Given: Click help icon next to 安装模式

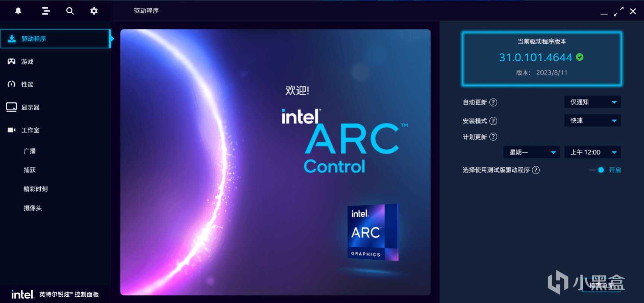Looking at the screenshot, I should click(x=493, y=121).
